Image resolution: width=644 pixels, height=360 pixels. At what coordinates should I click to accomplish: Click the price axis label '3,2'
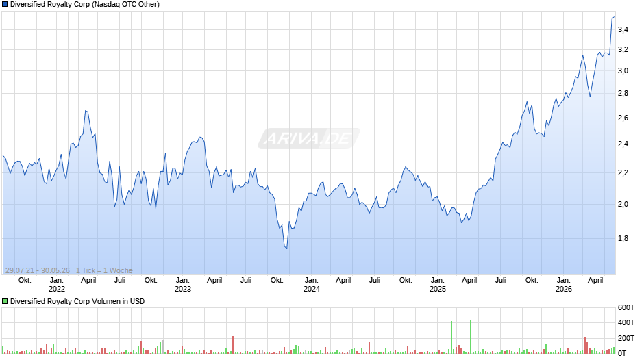point(623,50)
